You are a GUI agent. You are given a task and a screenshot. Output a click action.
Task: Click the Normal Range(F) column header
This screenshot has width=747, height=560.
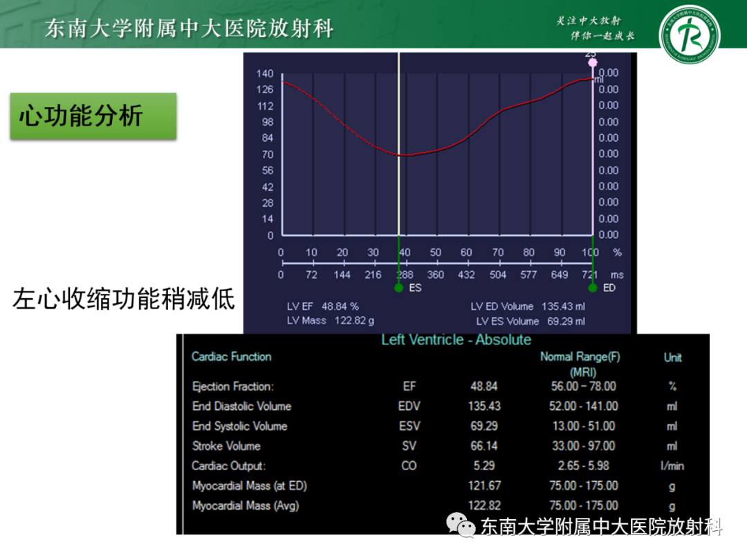(x=580, y=364)
